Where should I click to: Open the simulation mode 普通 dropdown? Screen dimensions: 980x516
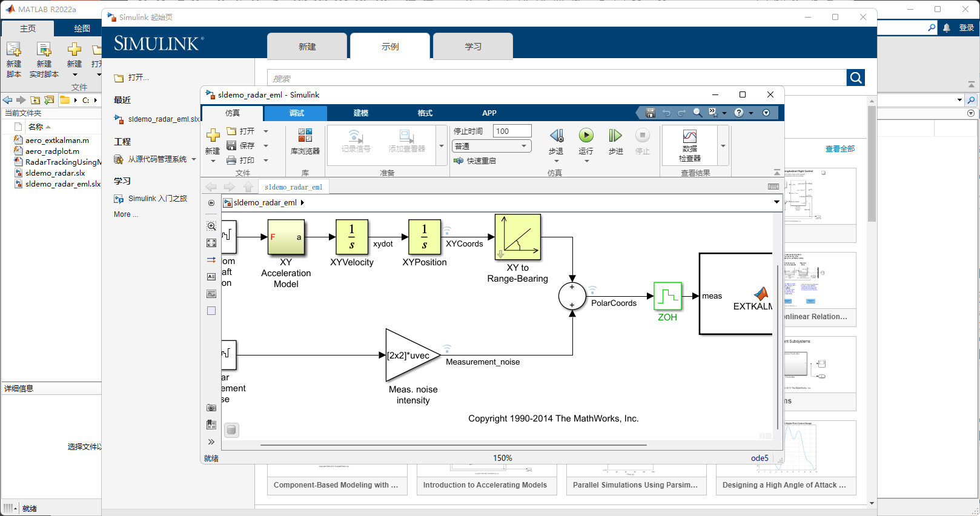(x=491, y=146)
